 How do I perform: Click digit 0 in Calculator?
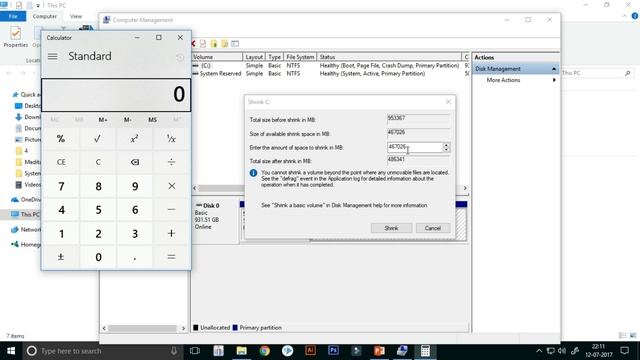click(98, 257)
